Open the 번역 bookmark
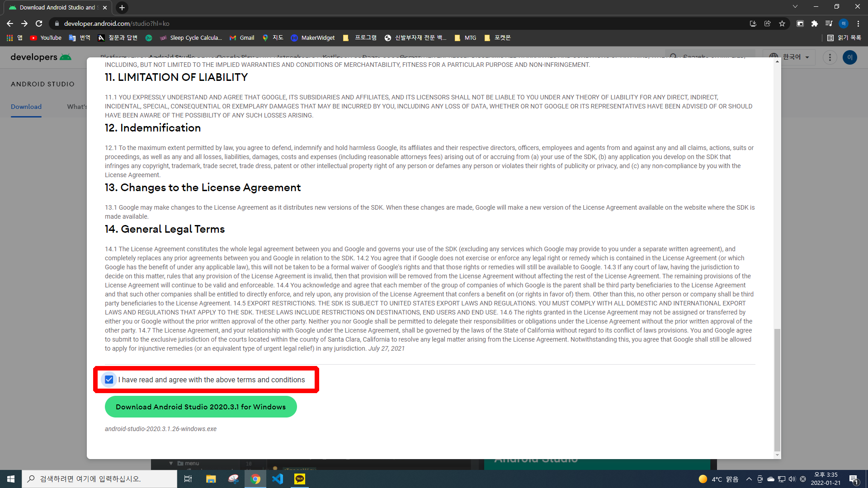Image resolution: width=868 pixels, height=488 pixels. pos(80,38)
